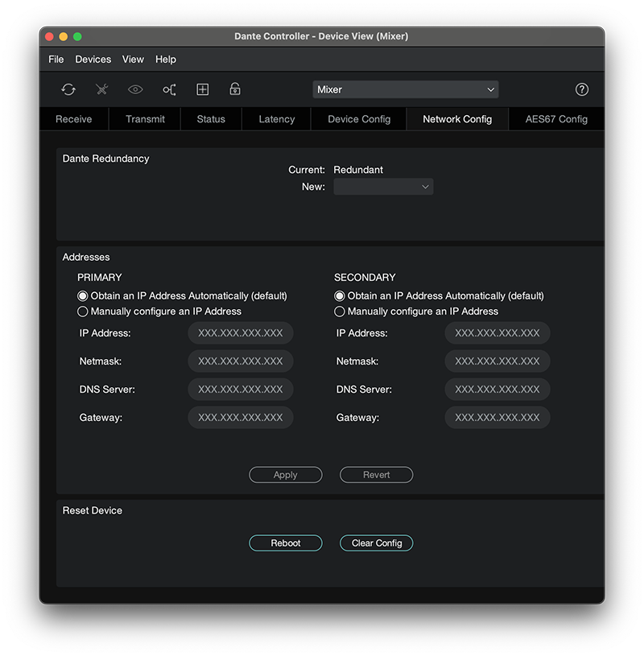Switch to the Transmit tab

(145, 119)
